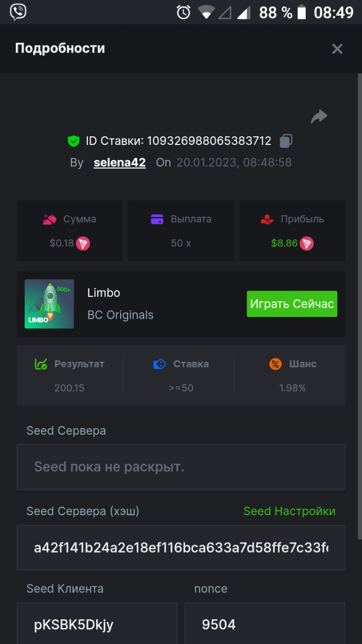Close the Подробности dialog

pos(337,49)
